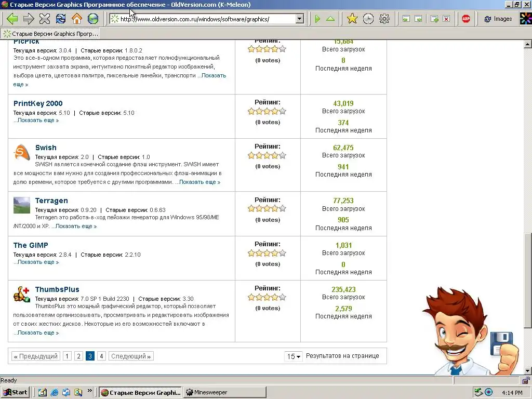Stop page loading with X icon
This screenshot has width=532, height=399.
pos(45,19)
